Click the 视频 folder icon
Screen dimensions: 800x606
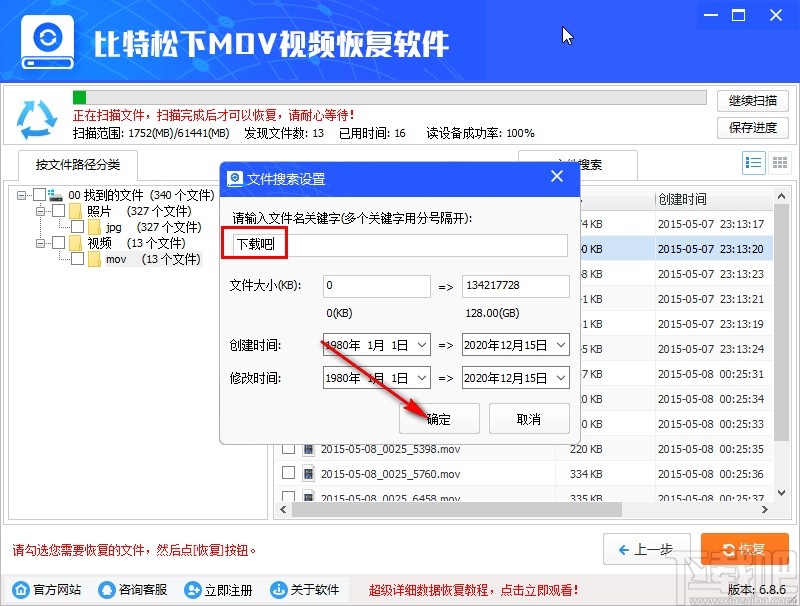point(76,243)
